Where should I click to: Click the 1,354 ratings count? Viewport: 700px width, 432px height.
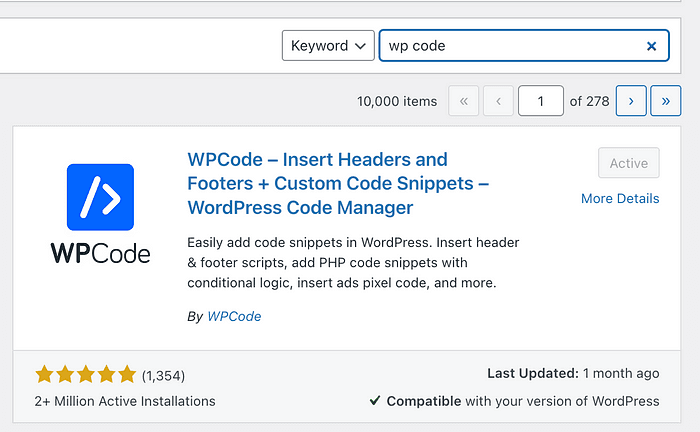[x=163, y=376]
